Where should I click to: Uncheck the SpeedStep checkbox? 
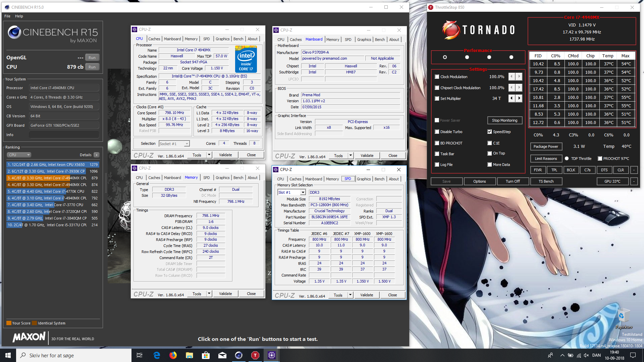click(x=490, y=132)
